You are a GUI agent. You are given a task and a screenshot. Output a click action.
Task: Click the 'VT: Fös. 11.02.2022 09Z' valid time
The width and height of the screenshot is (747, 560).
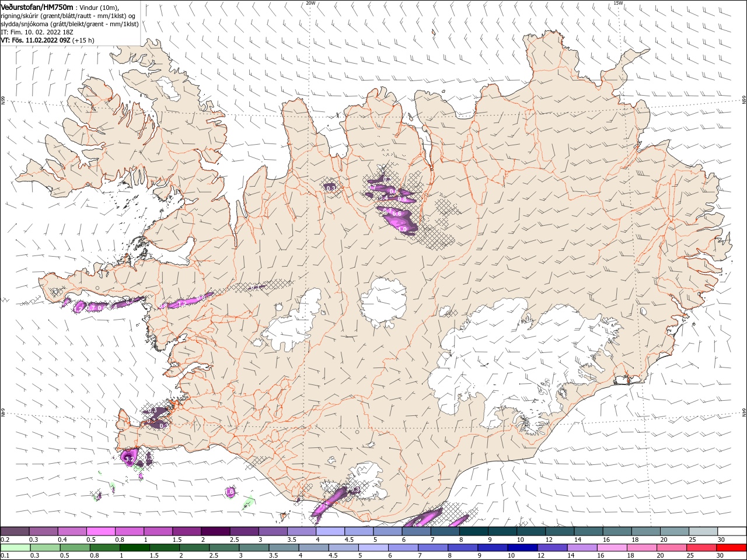point(36,40)
